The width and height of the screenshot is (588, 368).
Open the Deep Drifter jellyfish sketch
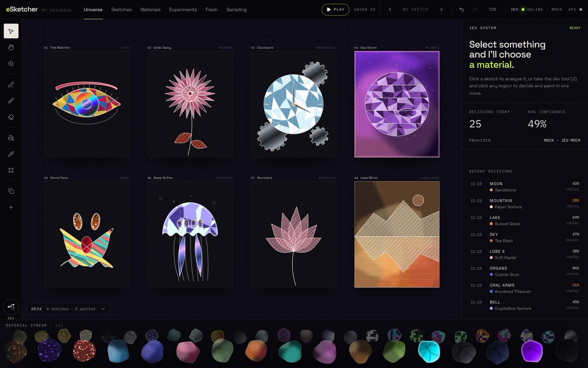[x=190, y=234]
